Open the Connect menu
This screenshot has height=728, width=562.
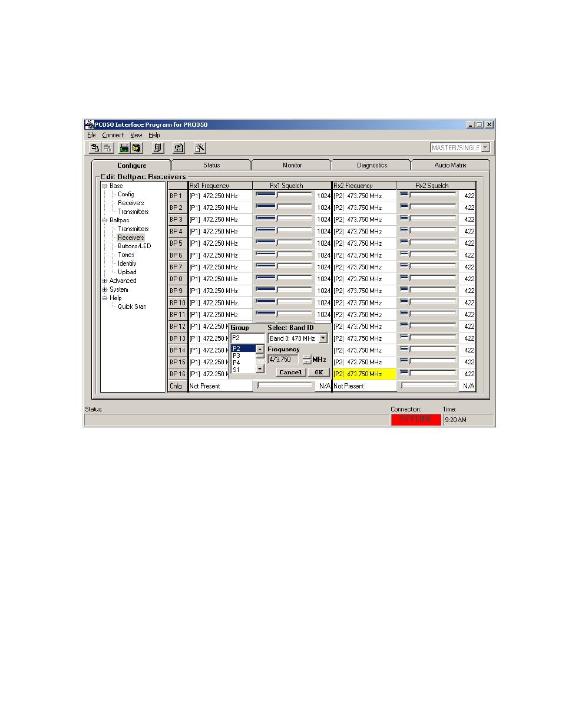pyautogui.click(x=113, y=135)
